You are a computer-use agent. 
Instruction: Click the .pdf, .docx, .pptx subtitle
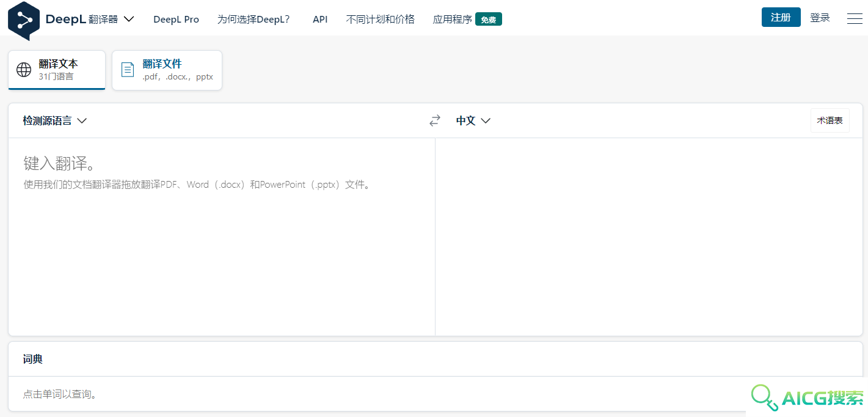(178, 77)
